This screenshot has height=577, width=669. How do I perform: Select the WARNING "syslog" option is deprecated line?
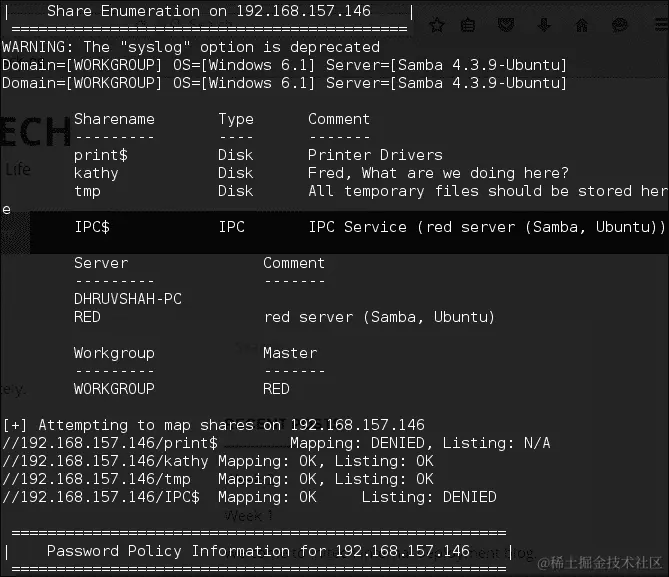click(x=191, y=47)
